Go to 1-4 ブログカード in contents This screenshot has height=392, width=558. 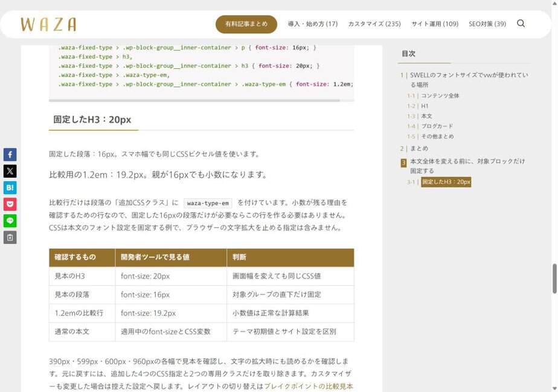437,126
